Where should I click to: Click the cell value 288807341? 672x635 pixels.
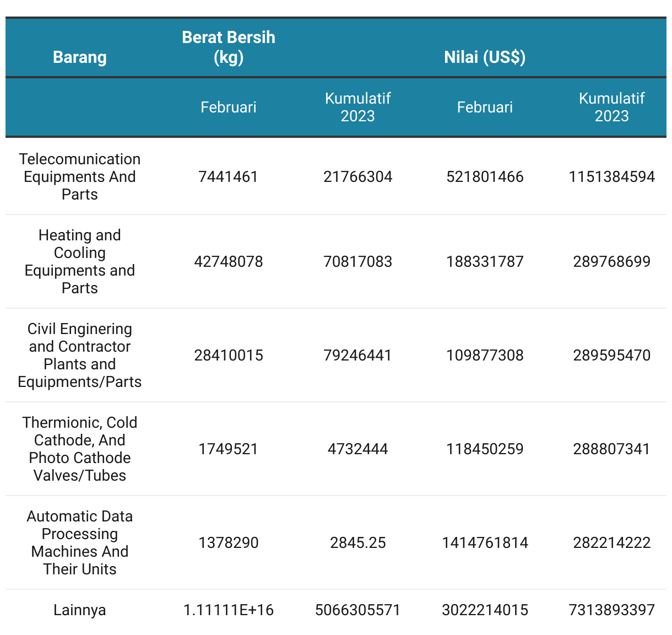612,449
